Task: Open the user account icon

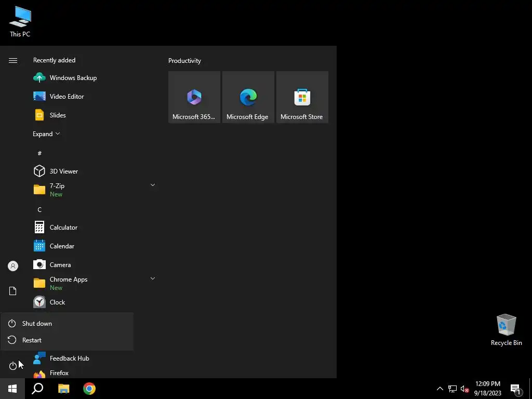Action: (x=13, y=266)
